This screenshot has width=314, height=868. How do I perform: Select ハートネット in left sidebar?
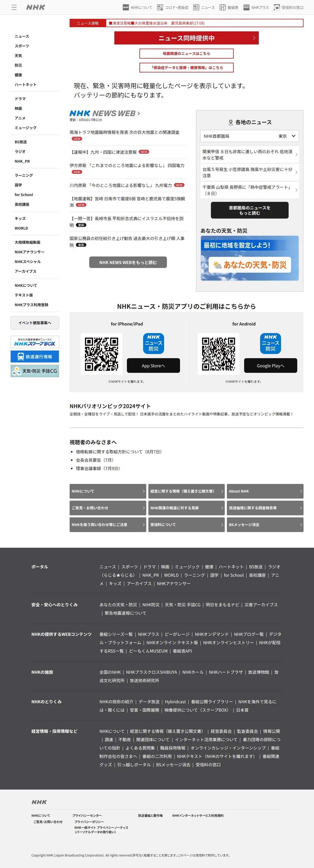point(26,84)
